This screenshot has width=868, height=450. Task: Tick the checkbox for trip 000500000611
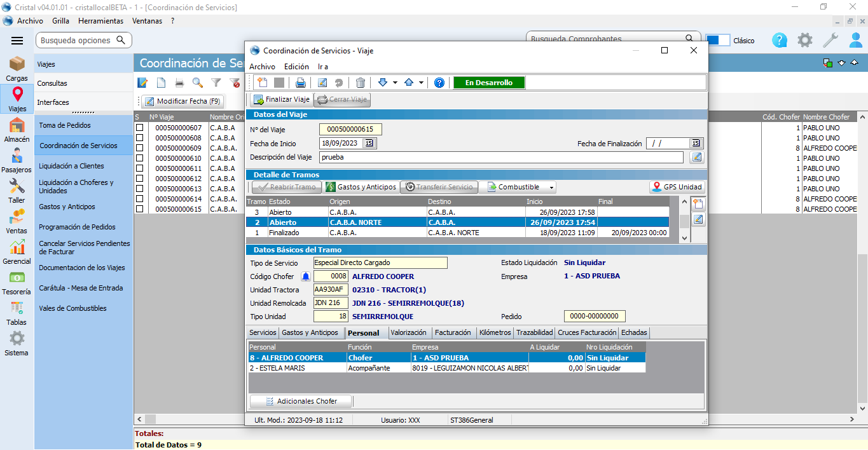pos(140,168)
